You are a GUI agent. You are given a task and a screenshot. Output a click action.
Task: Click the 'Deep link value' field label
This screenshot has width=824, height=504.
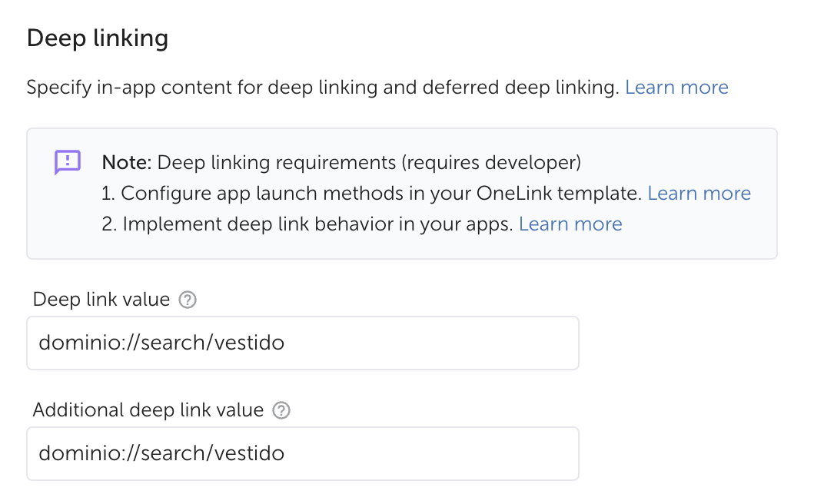[x=101, y=300]
